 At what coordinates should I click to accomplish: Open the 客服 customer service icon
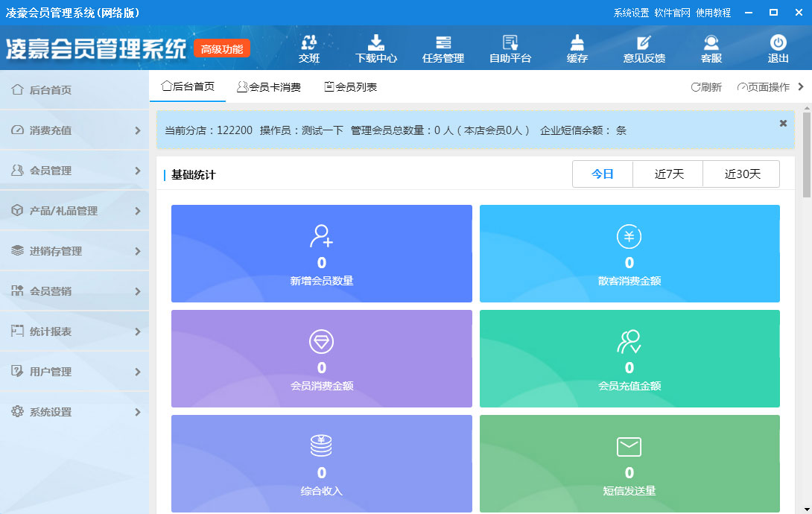click(x=711, y=42)
